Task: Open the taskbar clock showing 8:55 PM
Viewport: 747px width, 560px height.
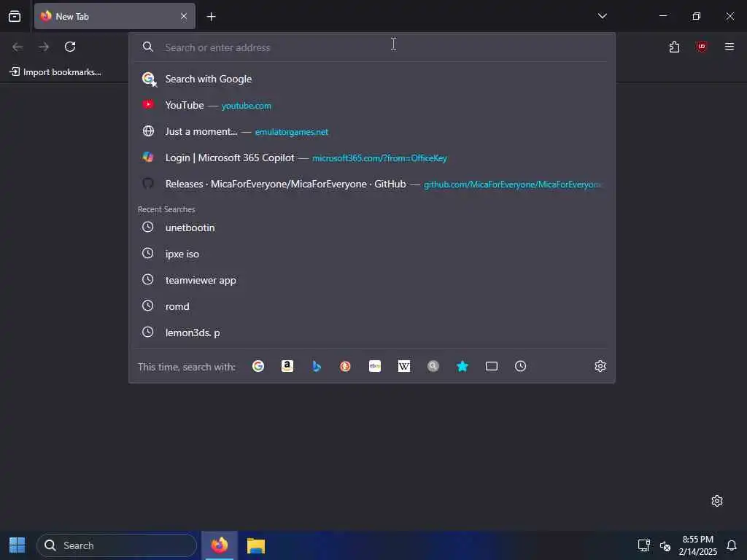Action: point(697,545)
